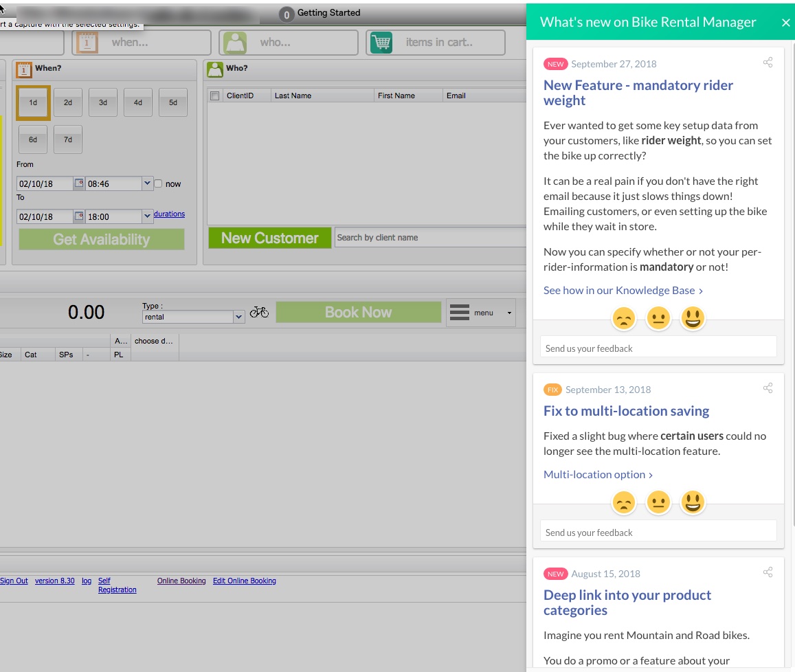795x672 pixels.
Task: Select the 1d duration button
Action: pyautogui.click(x=33, y=102)
